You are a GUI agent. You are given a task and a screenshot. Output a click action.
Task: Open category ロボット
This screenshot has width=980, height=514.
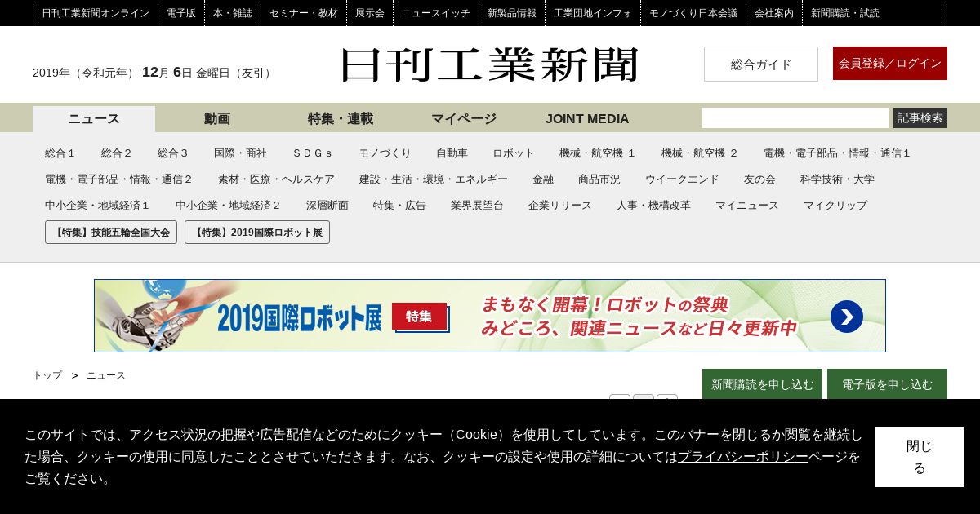[514, 153]
